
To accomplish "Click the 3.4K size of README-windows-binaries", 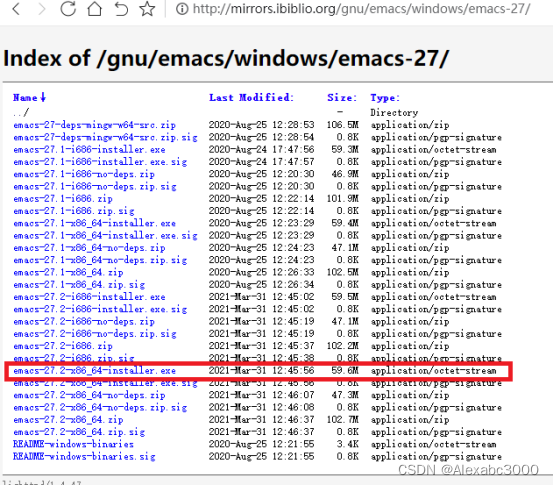I will tap(348, 444).
